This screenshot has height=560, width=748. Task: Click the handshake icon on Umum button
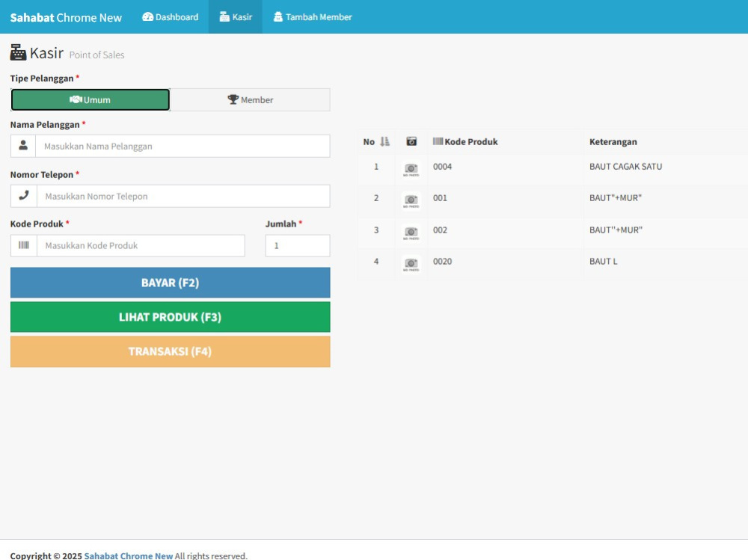pos(76,99)
